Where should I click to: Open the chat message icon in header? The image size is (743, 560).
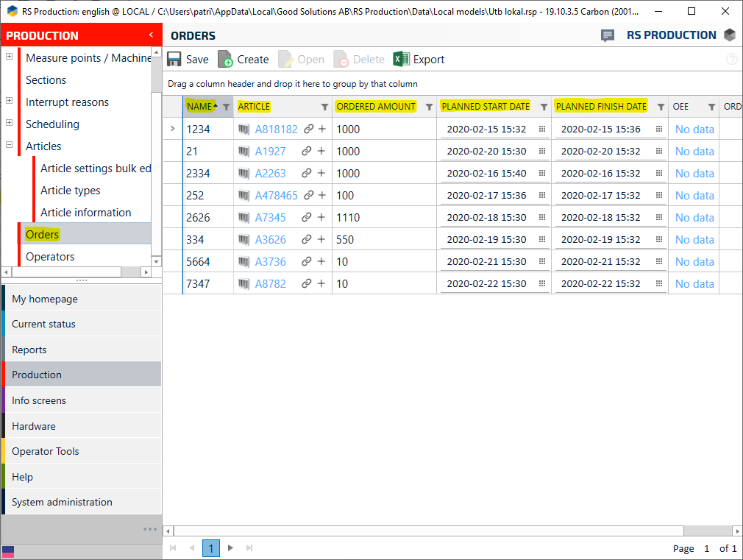click(608, 35)
